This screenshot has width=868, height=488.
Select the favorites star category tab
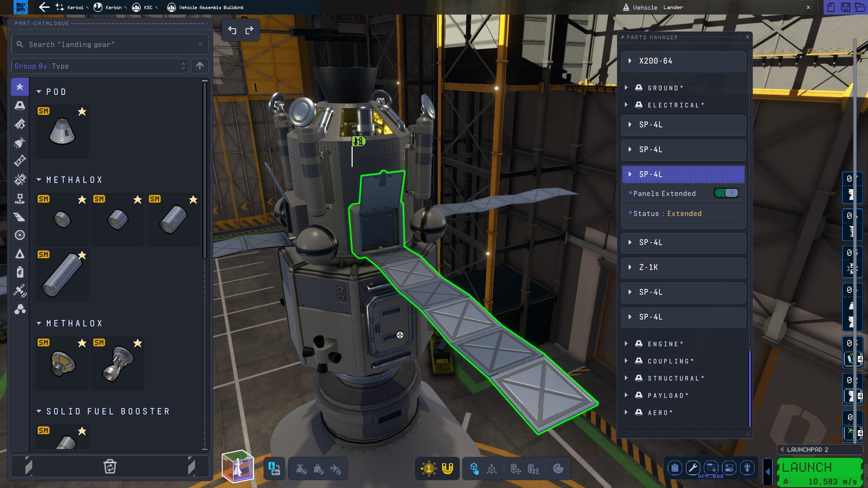tap(20, 87)
